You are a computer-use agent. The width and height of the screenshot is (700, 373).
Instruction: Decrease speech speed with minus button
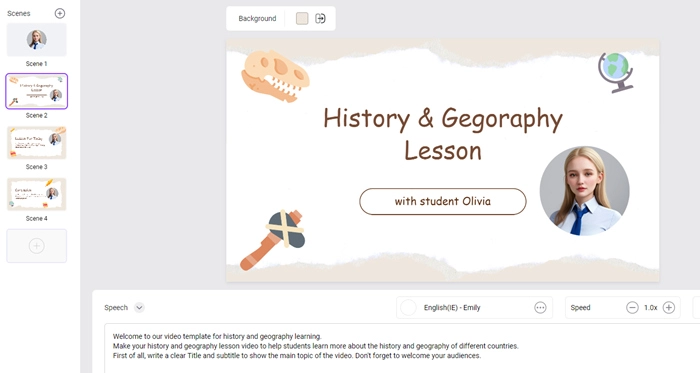point(632,307)
